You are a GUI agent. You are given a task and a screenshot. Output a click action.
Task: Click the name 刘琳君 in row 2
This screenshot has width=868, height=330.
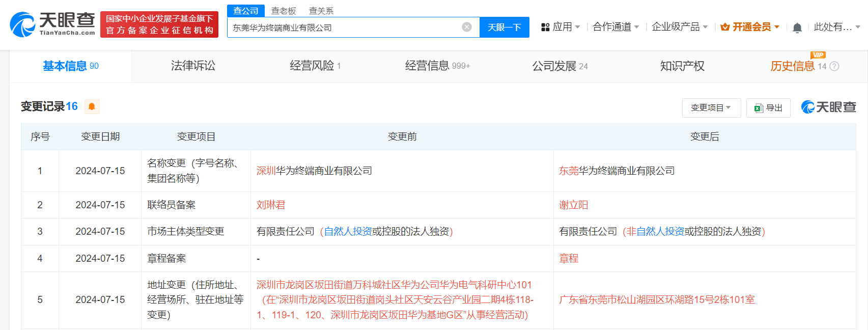click(271, 205)
